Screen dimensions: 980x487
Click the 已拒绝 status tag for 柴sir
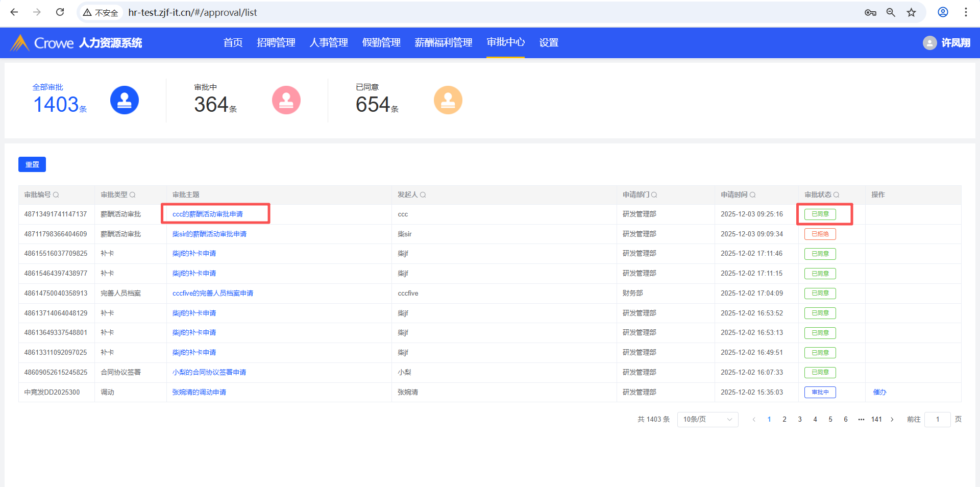[x=820, y=234]
